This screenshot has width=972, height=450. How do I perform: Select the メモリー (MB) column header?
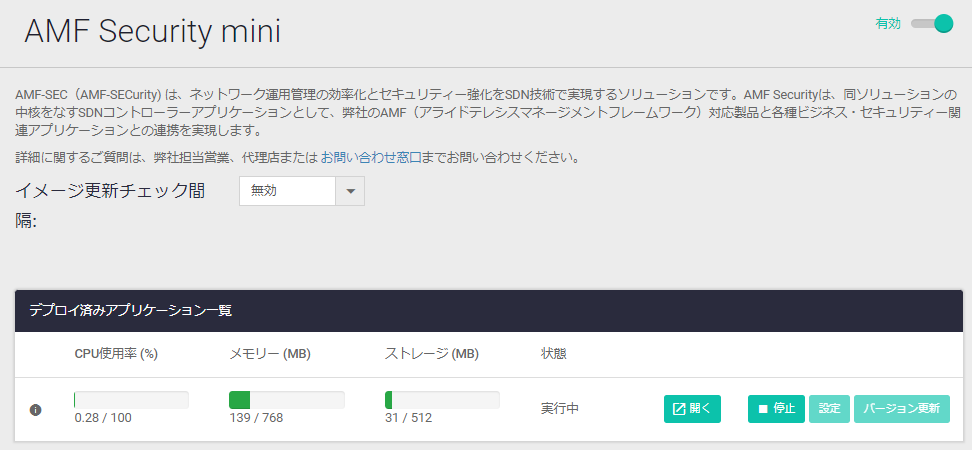point(271,354)
